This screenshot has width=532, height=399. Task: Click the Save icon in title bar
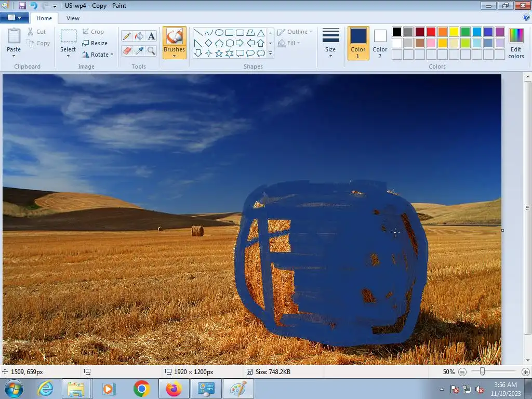tap(22, 5)
